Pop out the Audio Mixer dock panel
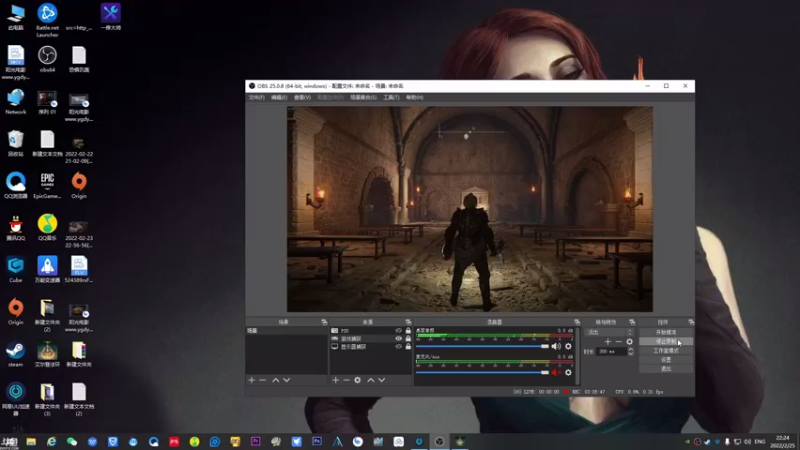Image resolution: width=800 pixels, height=450 pixels. [x=577, y=322]
